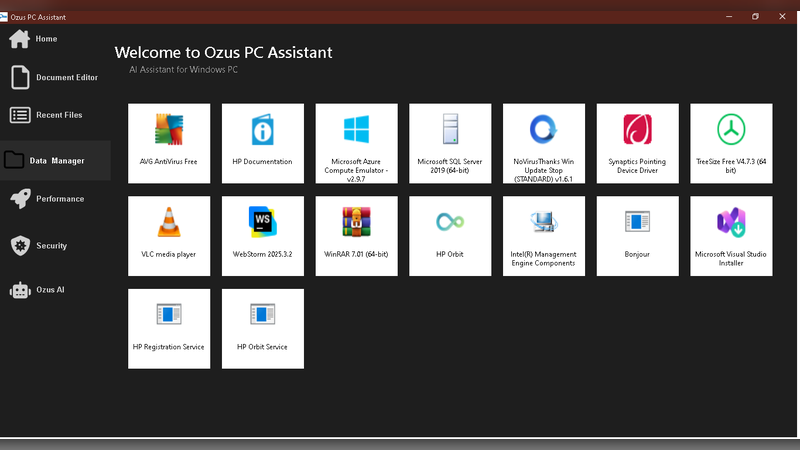Click the WebStorm 2025.3.2 icon
The width and height of the screenshot is (800, 450).
tap(262, 235)
